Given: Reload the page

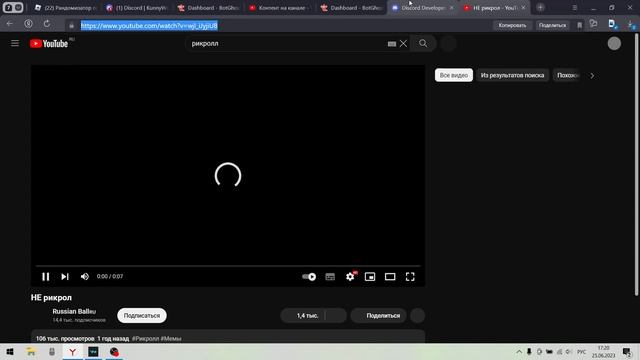Looking at the screenshot, I should 47,24.
